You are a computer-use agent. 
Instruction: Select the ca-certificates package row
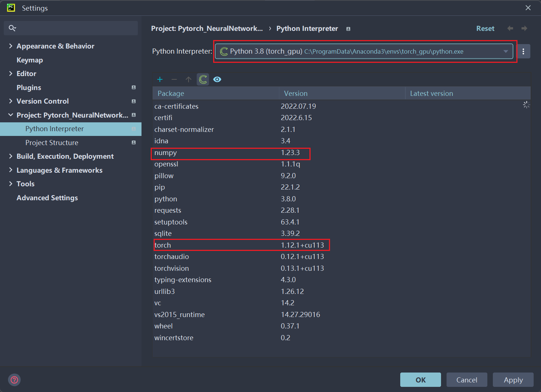[x=341, y=106]
